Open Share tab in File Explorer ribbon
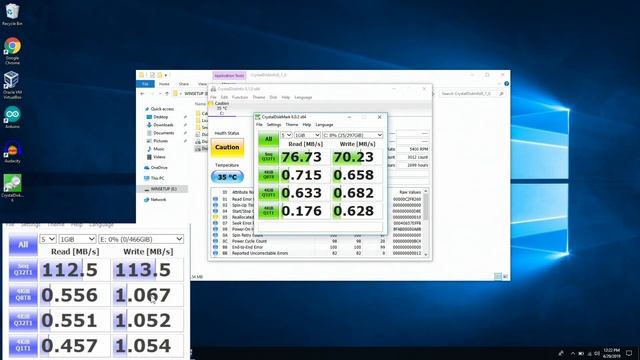 point(184,84)
